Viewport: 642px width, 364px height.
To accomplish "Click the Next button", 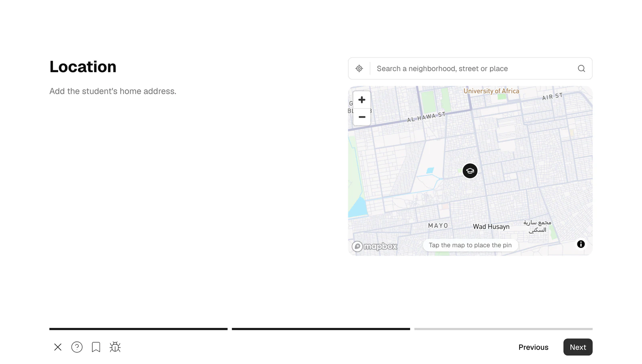I will (578, 347).
